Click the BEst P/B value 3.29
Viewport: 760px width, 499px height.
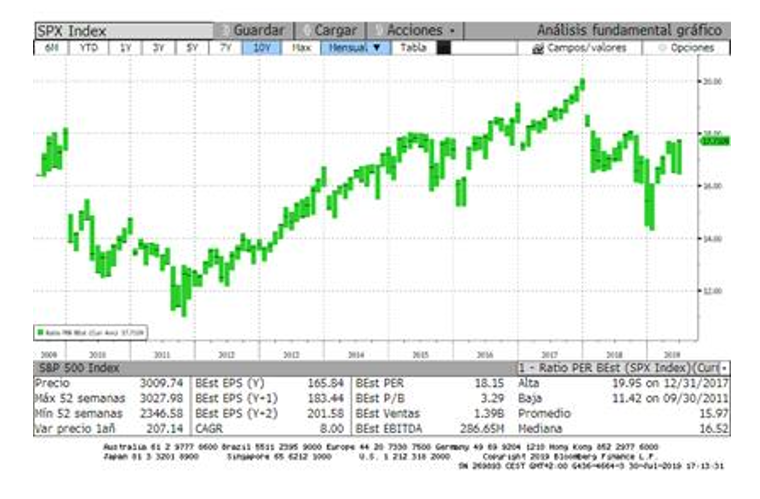coord(492,398)
